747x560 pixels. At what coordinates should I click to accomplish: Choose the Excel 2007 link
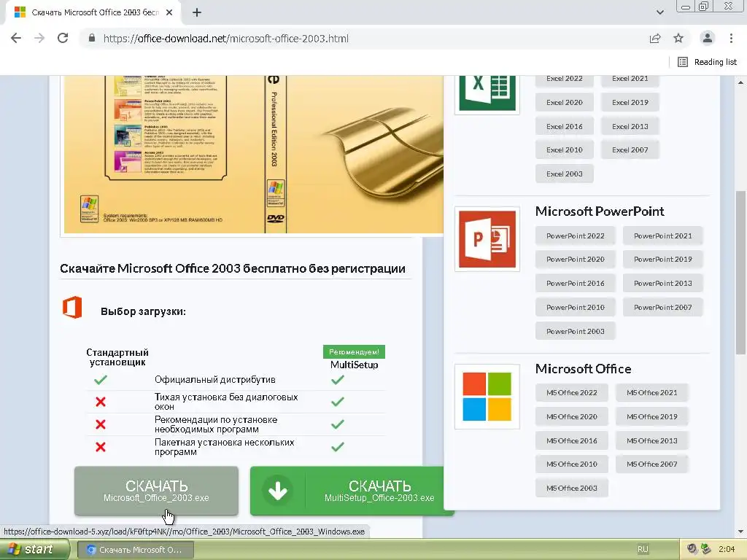click(630, 150)
